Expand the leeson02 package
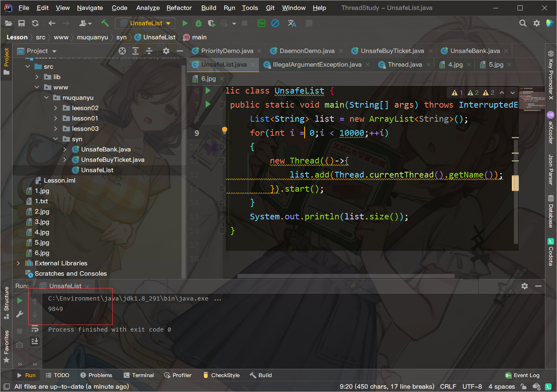The height and width of the screenshot is (392, 557). [56, 108]
